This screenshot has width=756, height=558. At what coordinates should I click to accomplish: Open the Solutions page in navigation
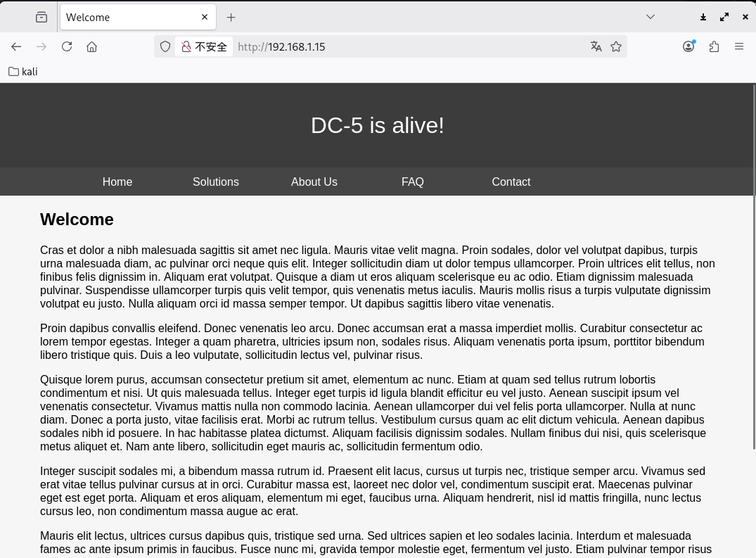216,182
